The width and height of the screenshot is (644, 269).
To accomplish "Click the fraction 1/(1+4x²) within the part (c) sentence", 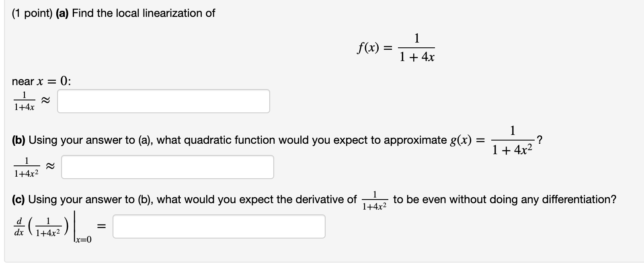I will coord(374,200).
